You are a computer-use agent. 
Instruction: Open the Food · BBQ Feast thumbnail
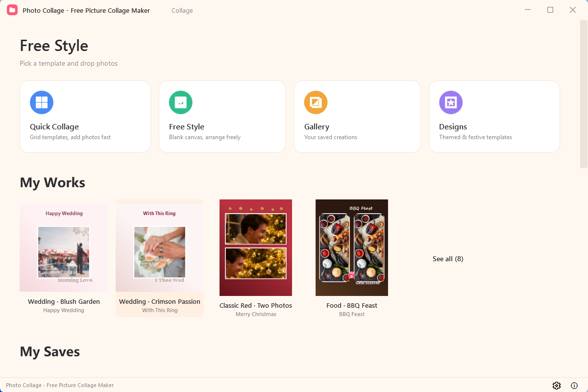tap(352, 247)
